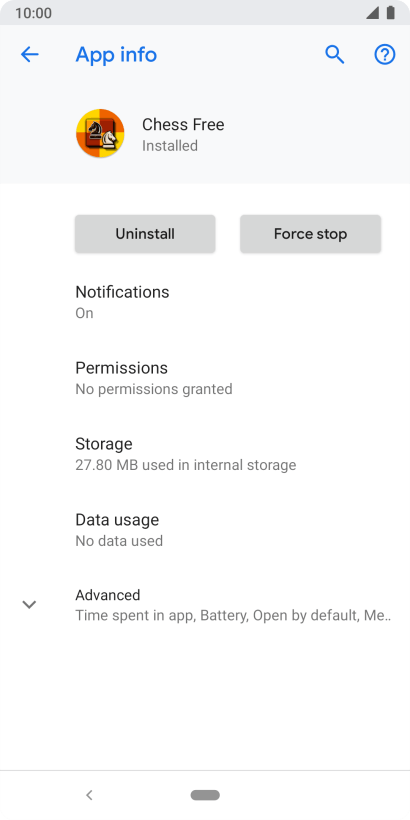Tap the Force stop button

[311, 234]
